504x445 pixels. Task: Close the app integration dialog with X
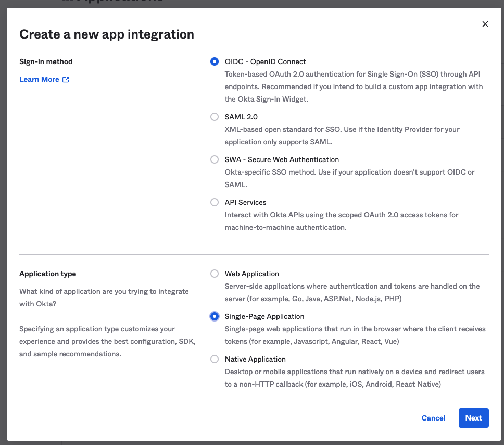485,24
